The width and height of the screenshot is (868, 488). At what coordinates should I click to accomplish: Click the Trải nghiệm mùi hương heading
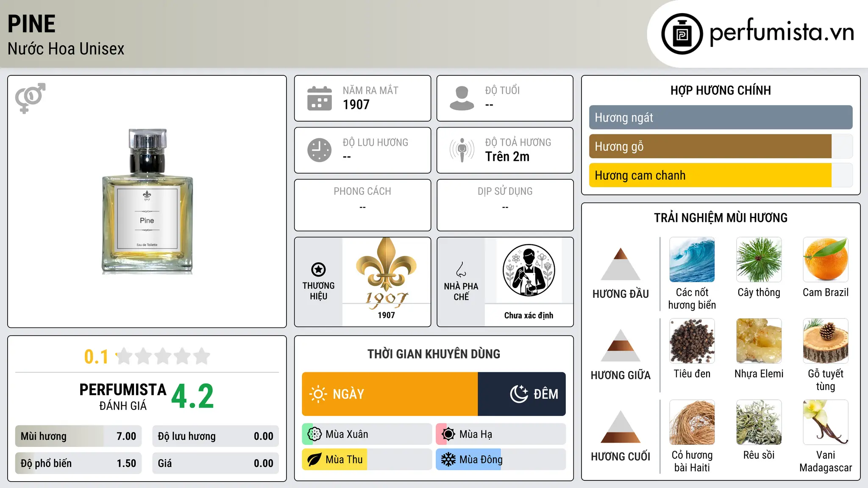coord(721,218)
